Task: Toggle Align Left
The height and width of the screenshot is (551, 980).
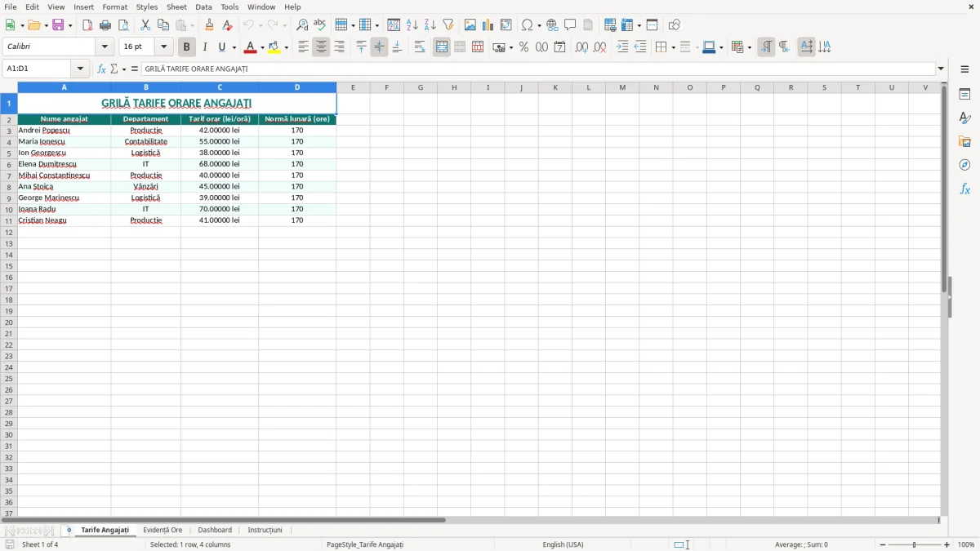Action: [303, 47]
